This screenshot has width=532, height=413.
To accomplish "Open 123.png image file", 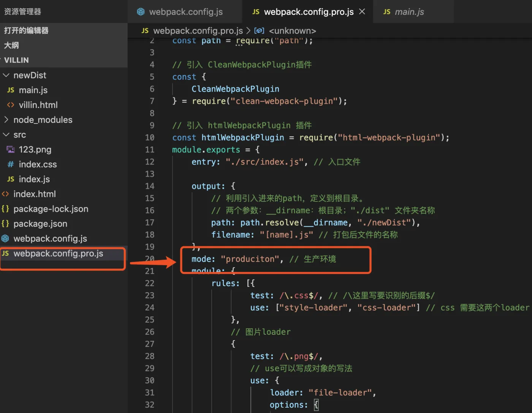I will [64, 149].
